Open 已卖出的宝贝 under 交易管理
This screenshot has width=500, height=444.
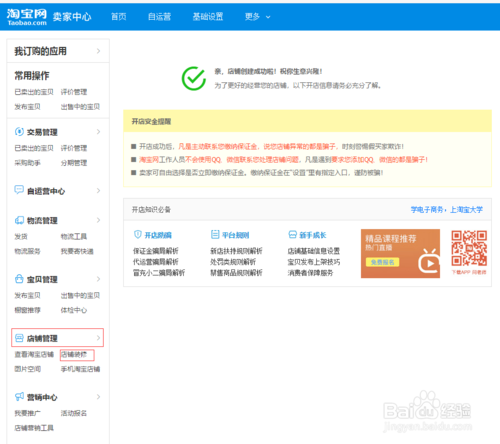pyautogui.click(x=34, y=148)
